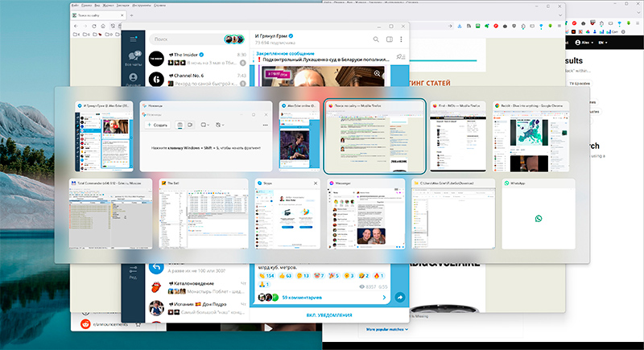Switch to the Messenger window thumbnail
644x350 pixels.
pyautogui.click(x=366, y=217)
